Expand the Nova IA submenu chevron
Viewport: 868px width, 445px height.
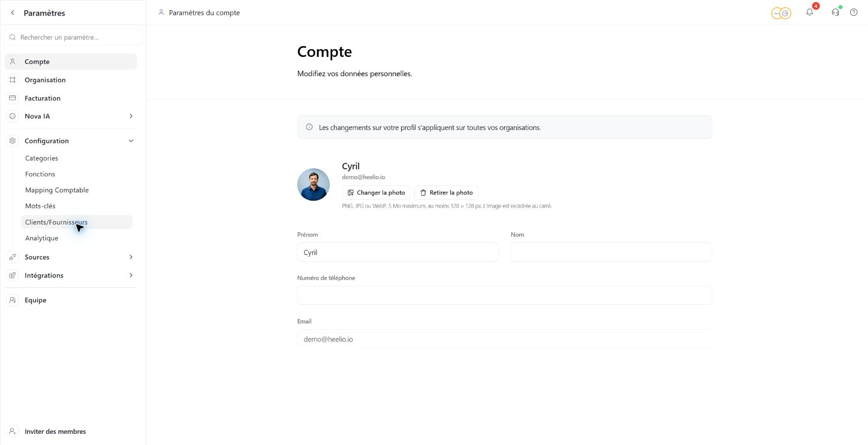pos(131,116)
